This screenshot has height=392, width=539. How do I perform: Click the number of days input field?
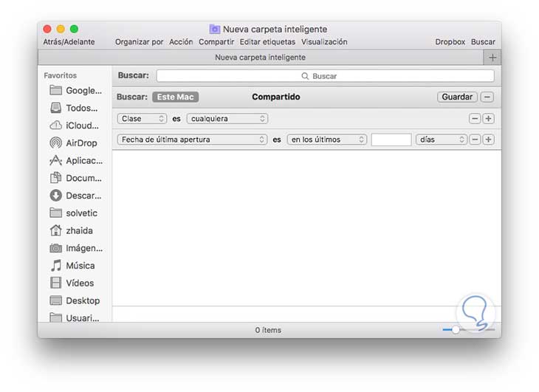(391, 140)
